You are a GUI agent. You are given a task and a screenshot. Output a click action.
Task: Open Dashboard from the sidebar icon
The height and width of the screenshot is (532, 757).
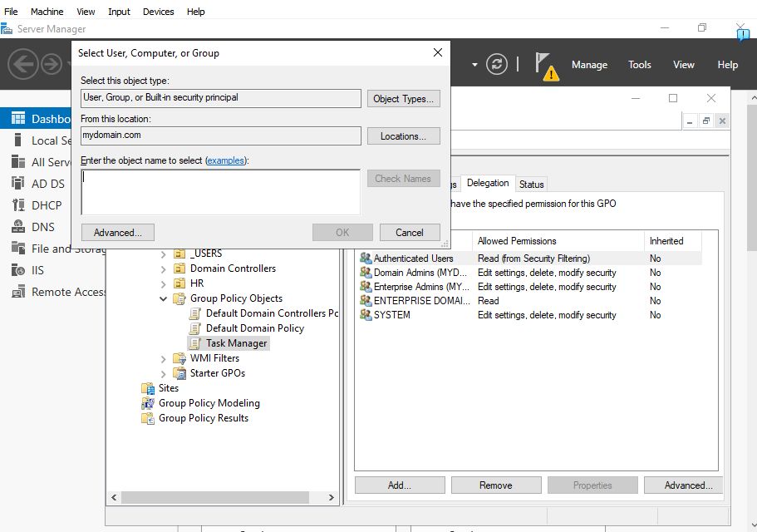[x=17, y=118]
